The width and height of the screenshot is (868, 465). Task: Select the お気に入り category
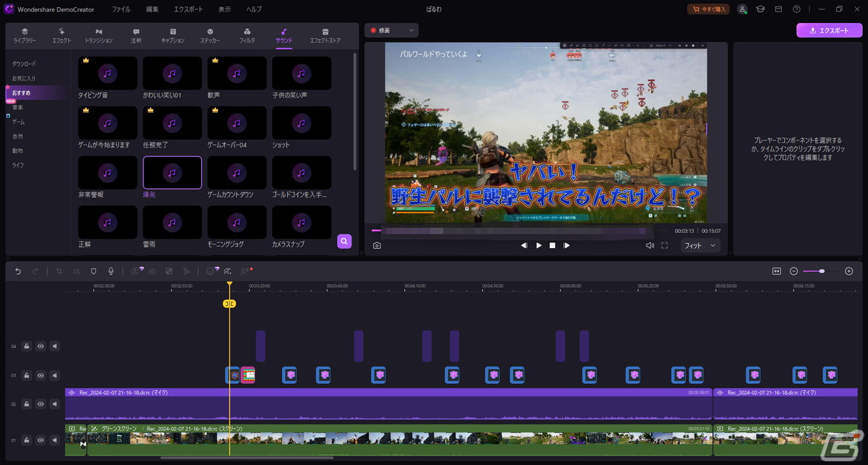click(24, 78)
